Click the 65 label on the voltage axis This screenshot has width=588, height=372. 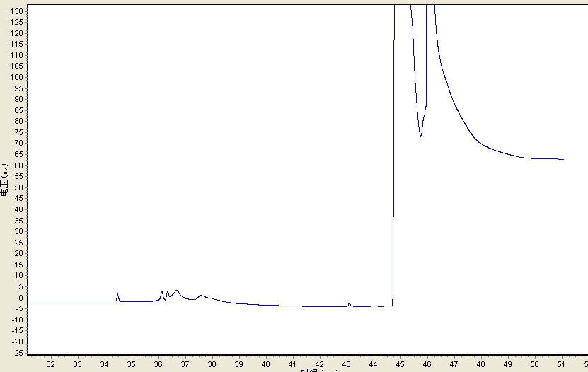(x=18, y=154)
